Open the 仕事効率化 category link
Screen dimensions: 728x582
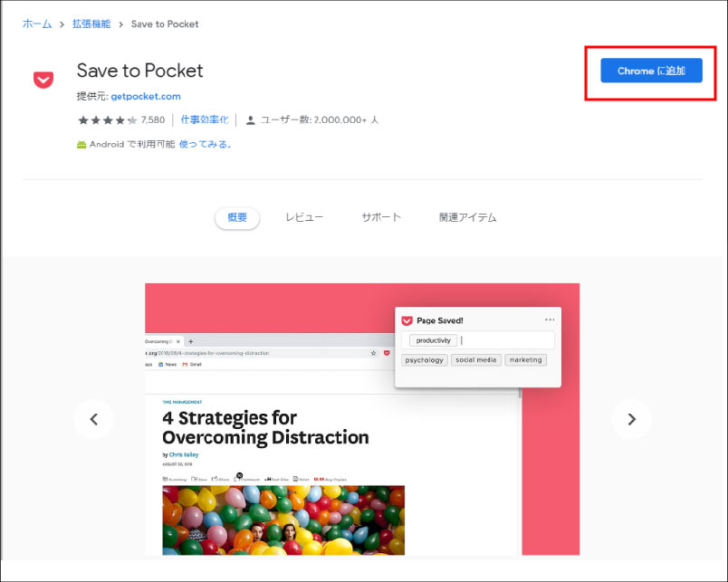click(x=203, y=119)
